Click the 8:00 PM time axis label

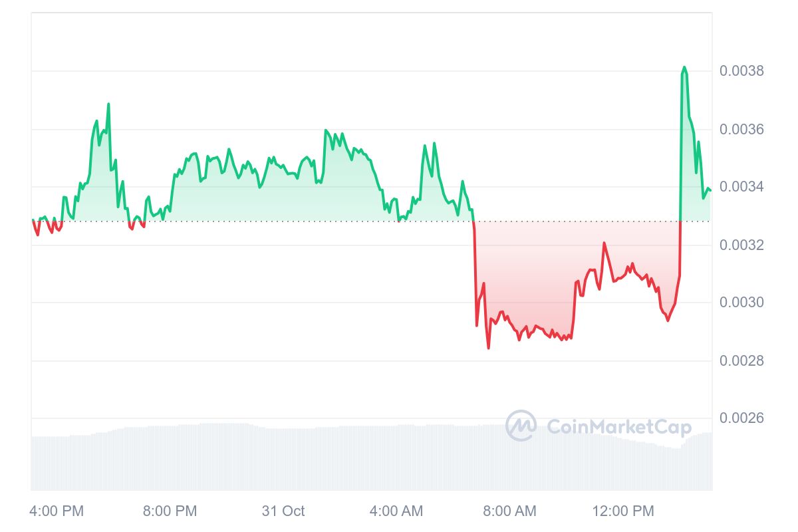click(170, 511)
